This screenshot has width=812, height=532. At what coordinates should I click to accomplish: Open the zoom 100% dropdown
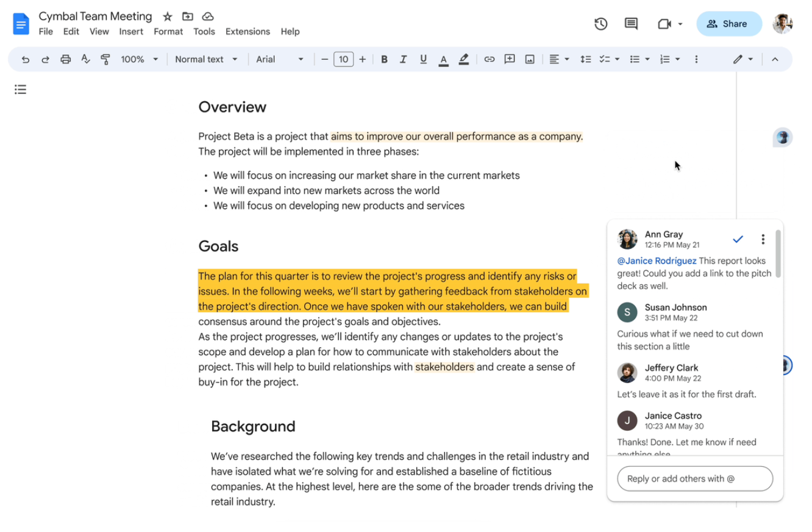click(139, 59)
